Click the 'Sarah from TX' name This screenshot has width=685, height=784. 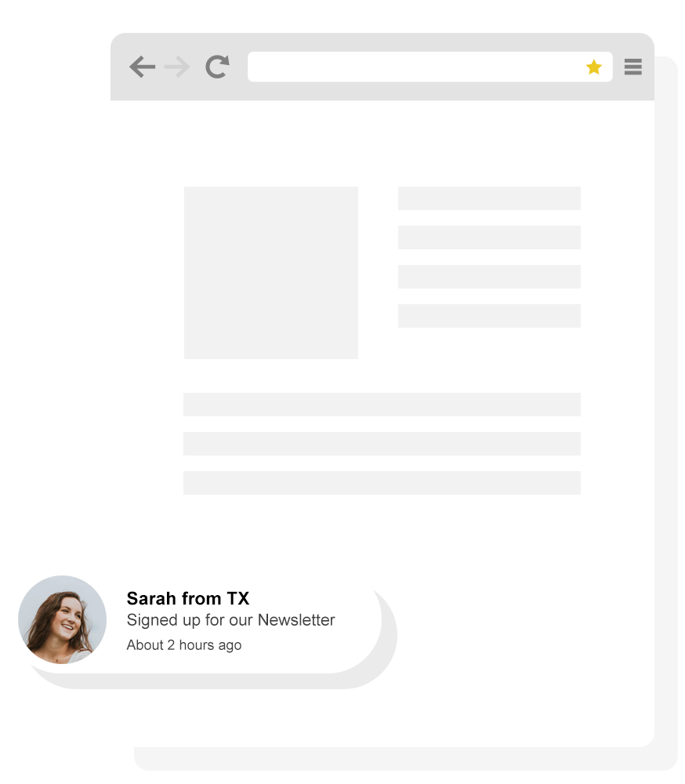(x=188, y=598)
